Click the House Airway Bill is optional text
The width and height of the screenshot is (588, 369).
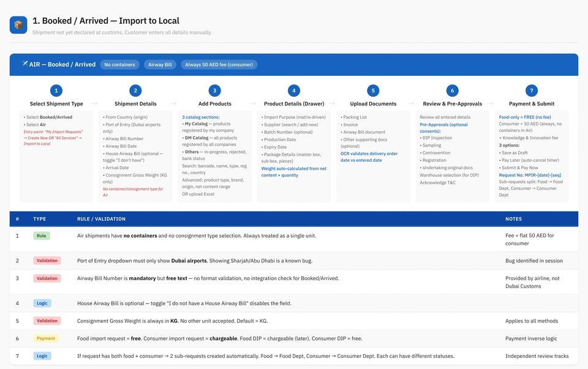(x=184, y=303)
